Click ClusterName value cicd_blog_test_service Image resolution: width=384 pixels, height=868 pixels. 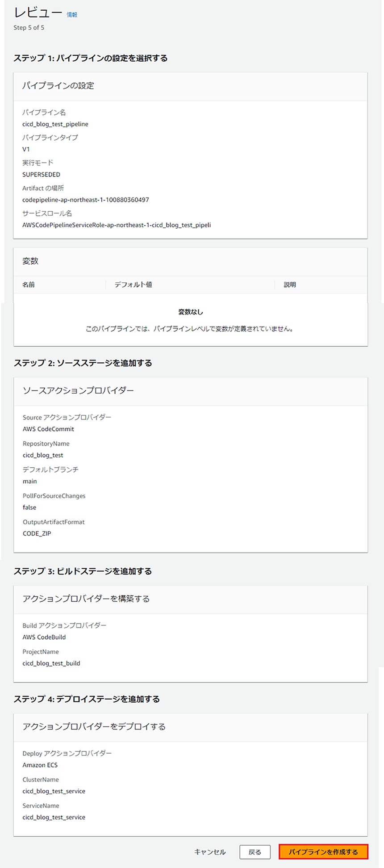[x=54, y=791]
